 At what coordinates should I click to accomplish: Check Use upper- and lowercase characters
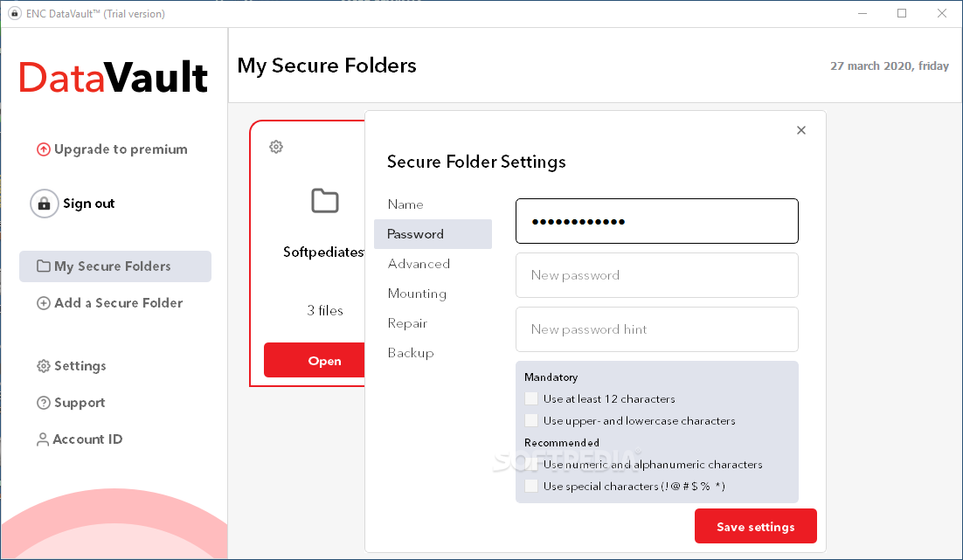[531, 420]
